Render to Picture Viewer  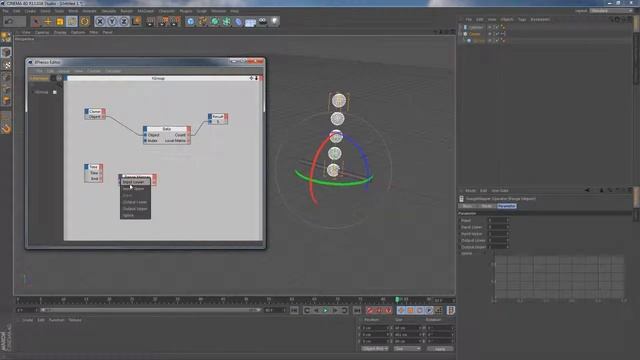(163, 21)
